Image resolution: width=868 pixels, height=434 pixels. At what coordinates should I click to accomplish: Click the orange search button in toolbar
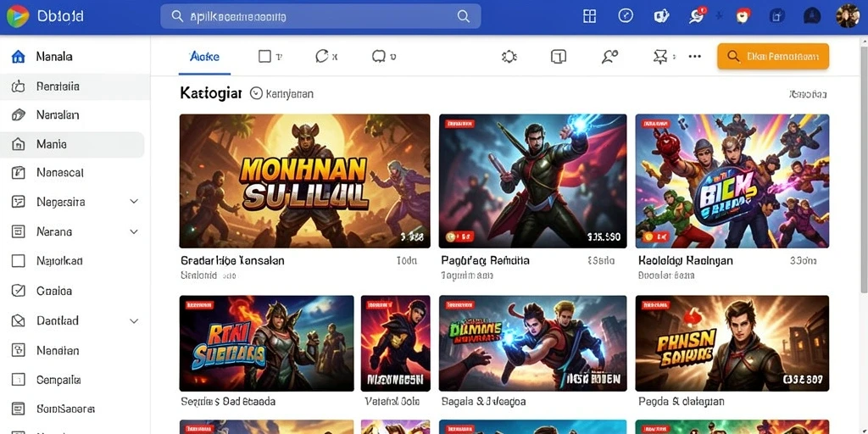773,56
